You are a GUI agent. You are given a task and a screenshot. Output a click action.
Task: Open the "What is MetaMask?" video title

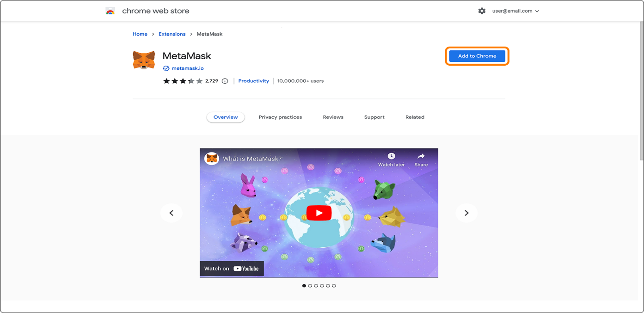[252, 159]
